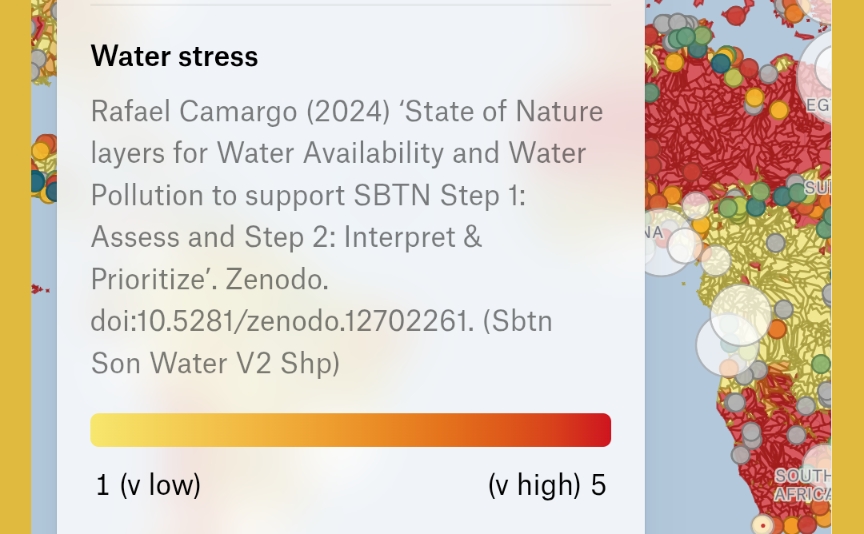864x534 pixels.
Task: Select the green marker at the map's lower right edge
Action: point(821,364)
